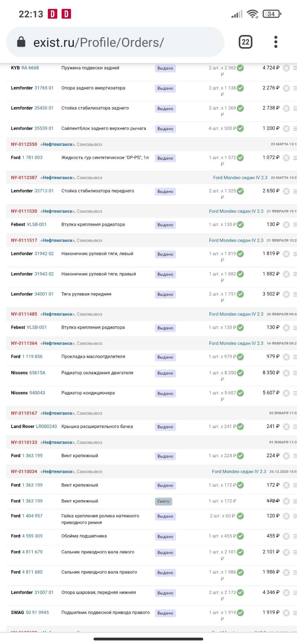Click green checkmark on Febest VLSB-001 first row
Image resolution: width=297 pixels, height=644 pixels.
[x=240, y=225]
